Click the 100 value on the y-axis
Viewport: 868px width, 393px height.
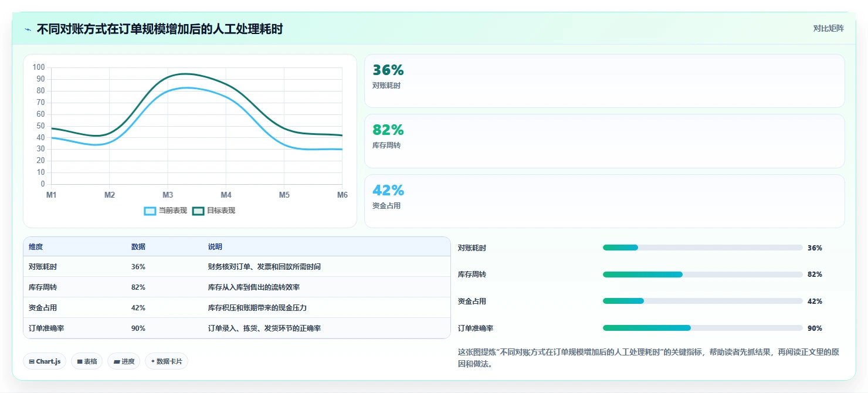[39, 67]
